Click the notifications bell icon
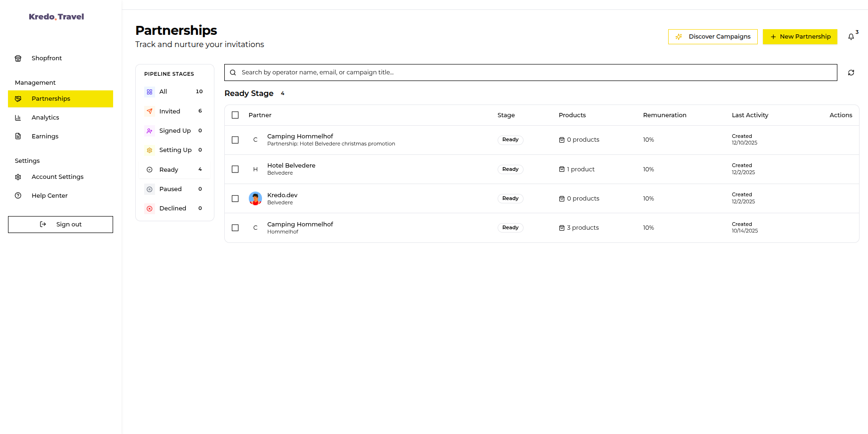The height and width of the screenshot is (434, 868). pyautogui.click(x=851, y=36)
